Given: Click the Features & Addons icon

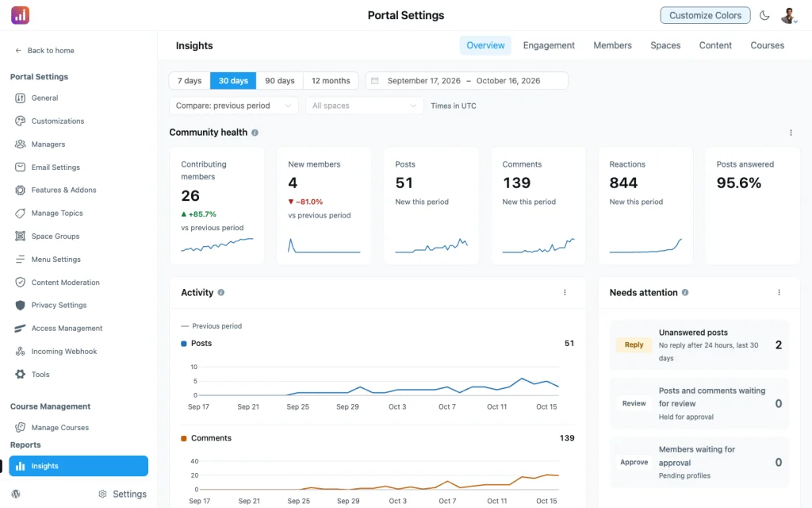Looking at the screenshot, I should 20,190.
